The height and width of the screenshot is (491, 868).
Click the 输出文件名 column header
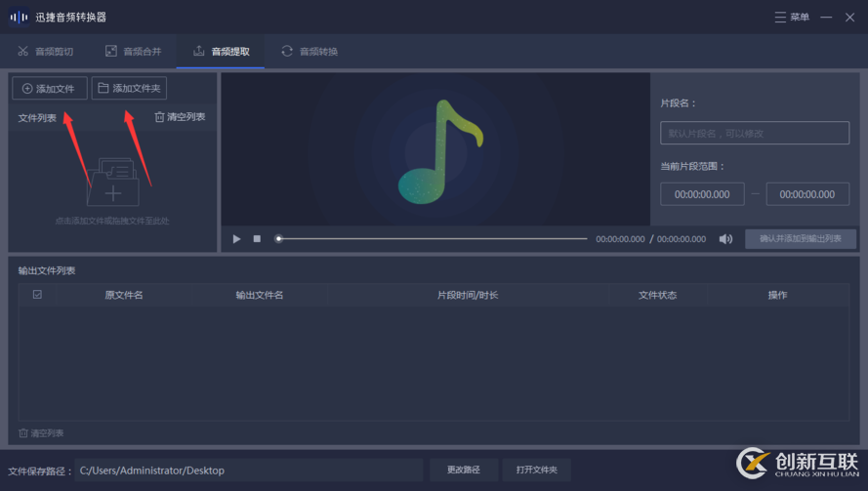coord(260,295)
